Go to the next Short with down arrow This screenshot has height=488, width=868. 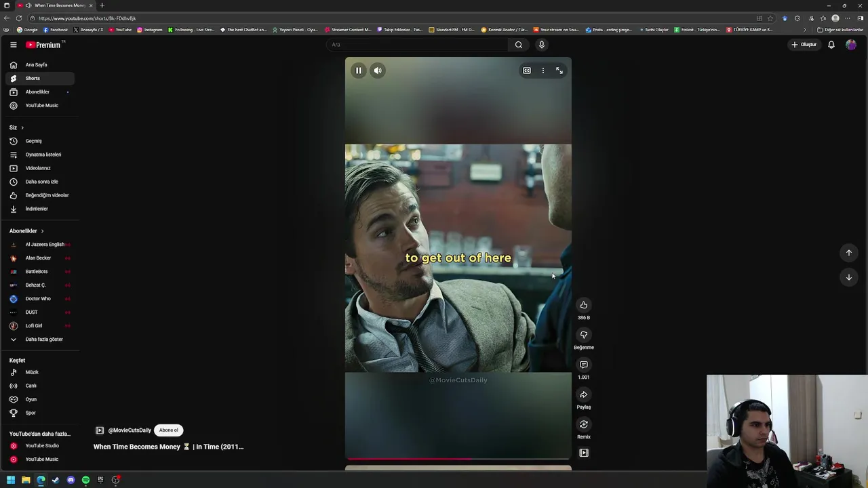click(848, 277)
